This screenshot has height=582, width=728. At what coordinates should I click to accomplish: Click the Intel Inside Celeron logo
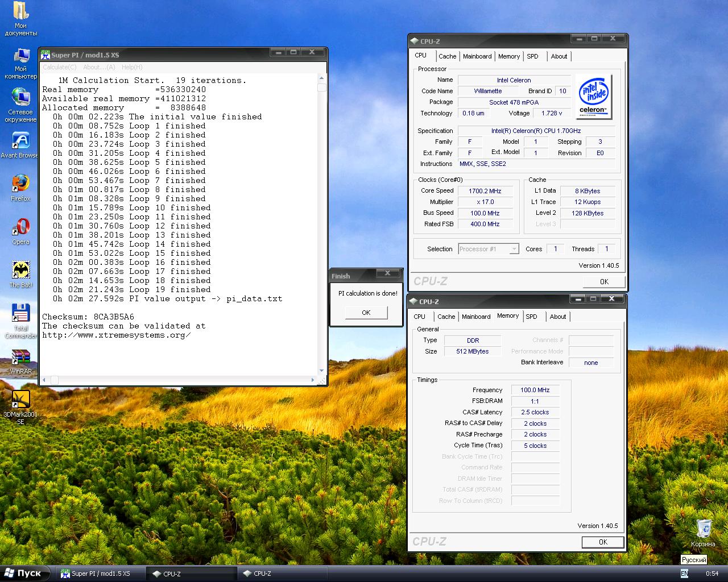[594, 97]
